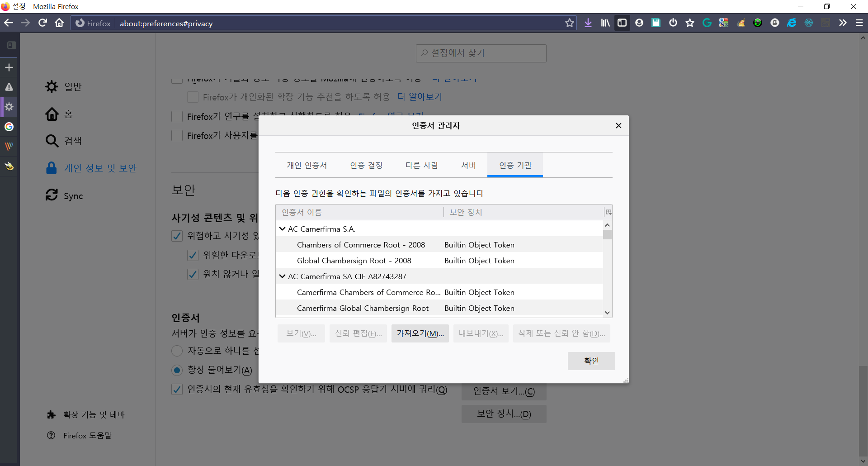
Task: Click the certificate list scroll-down arrow
Action: pyautogui.click(x=607, y=313)
